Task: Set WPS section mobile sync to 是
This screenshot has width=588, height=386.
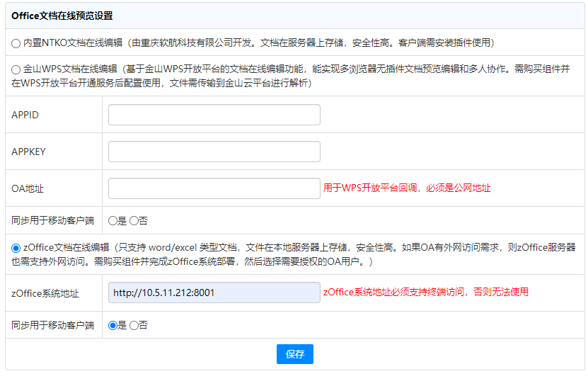Action: [113, 220]
